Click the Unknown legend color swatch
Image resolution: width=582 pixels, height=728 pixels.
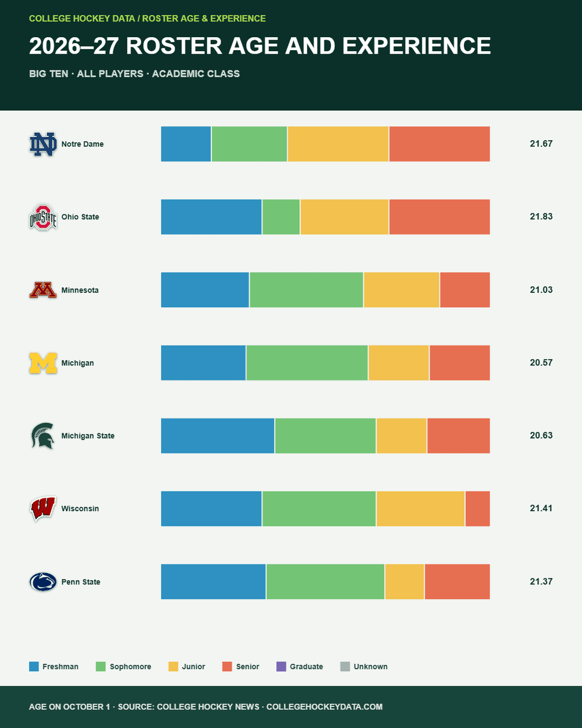(345, 666)
